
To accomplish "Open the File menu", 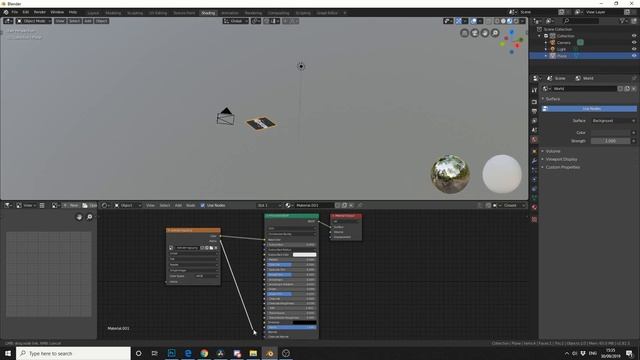I will 15,12.
